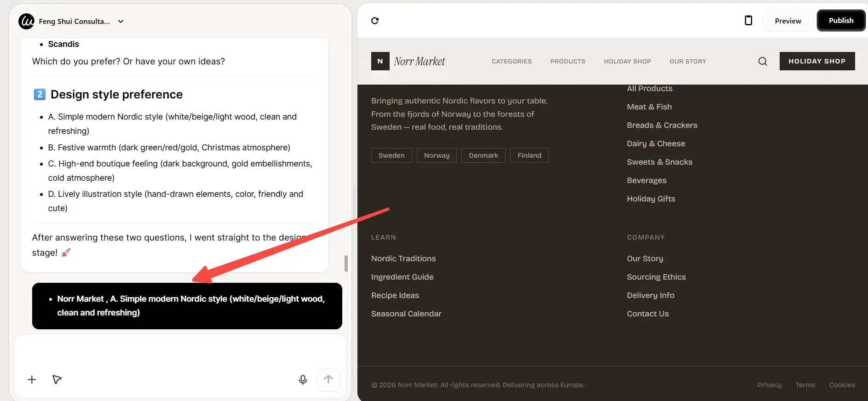Select the cursor pointer tool icon
The width and height of the screenshot is (868, 401).
tap(57, 379)
